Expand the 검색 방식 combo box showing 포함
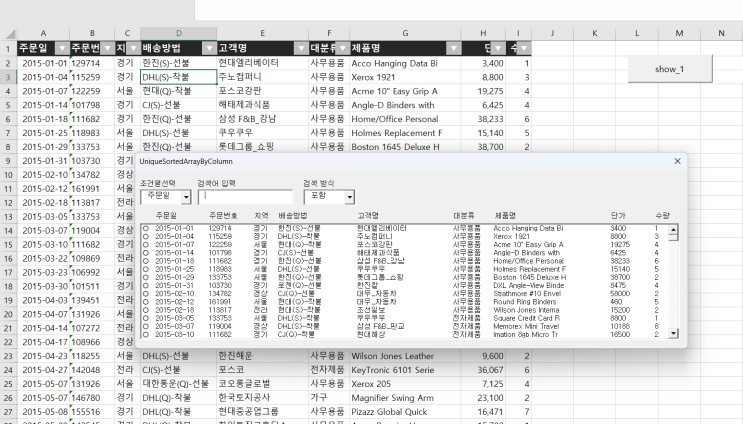Viewport: 743px width, 424px height. tap(350, 197)
